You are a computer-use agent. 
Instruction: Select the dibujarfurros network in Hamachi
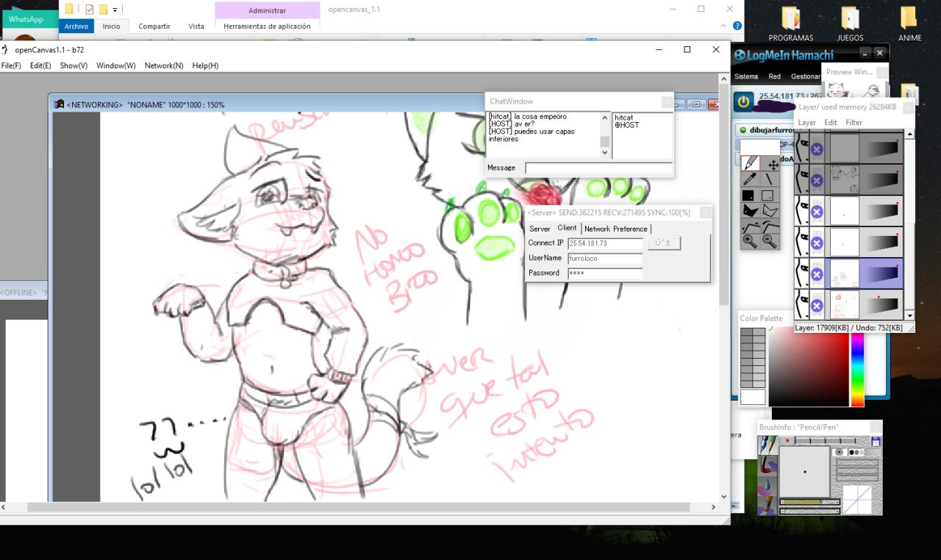(765, 130)
